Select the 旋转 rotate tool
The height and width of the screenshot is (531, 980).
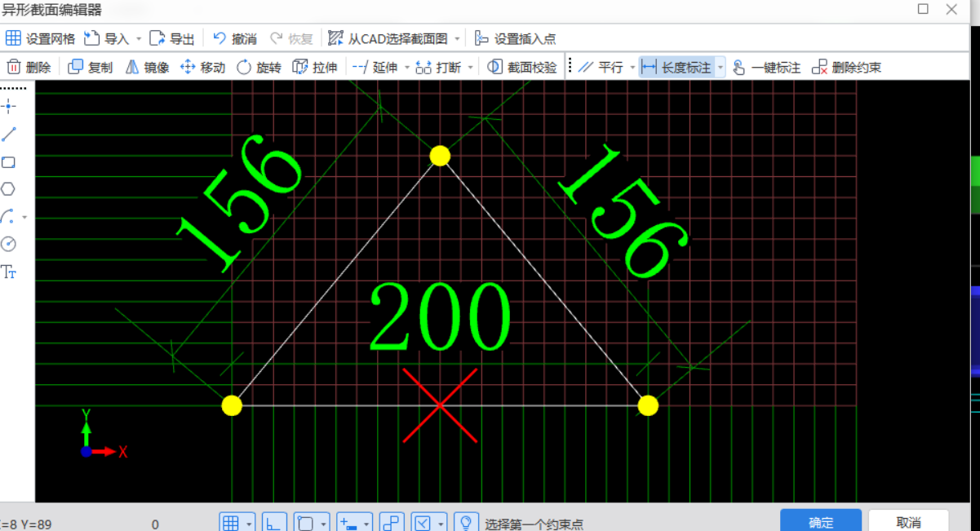(x=259, y=67)
